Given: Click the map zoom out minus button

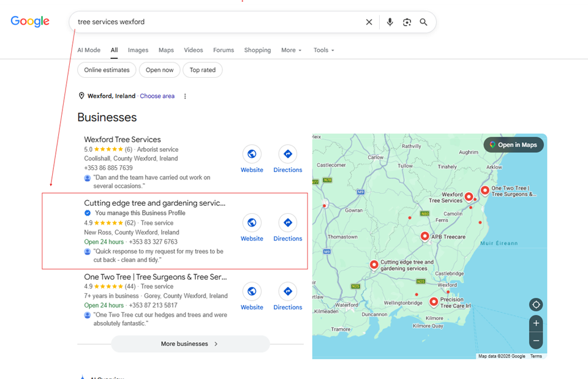Looking at the screenshot, I should tap(537, 341).
